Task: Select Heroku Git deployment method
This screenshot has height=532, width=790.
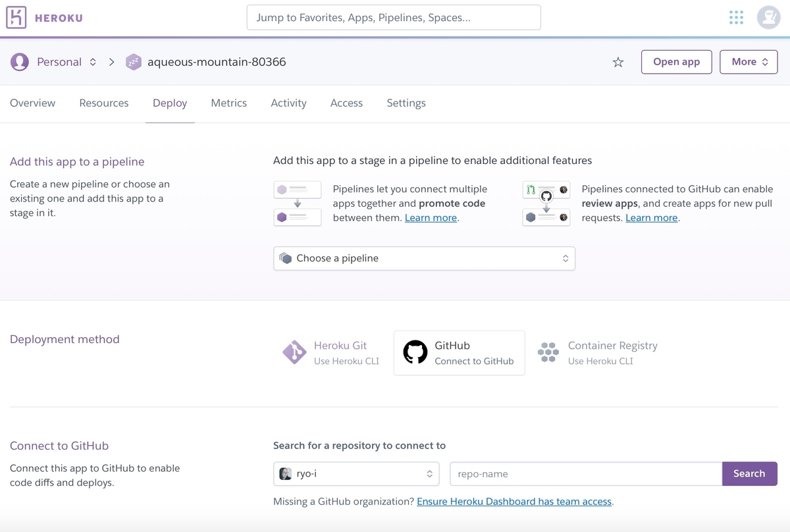Action: click(x=332, y=353)
